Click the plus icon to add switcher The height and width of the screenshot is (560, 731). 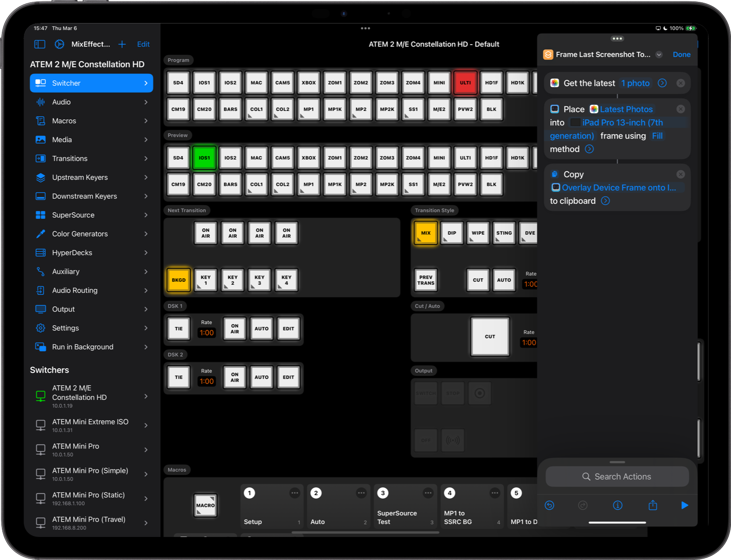(122, 44)
